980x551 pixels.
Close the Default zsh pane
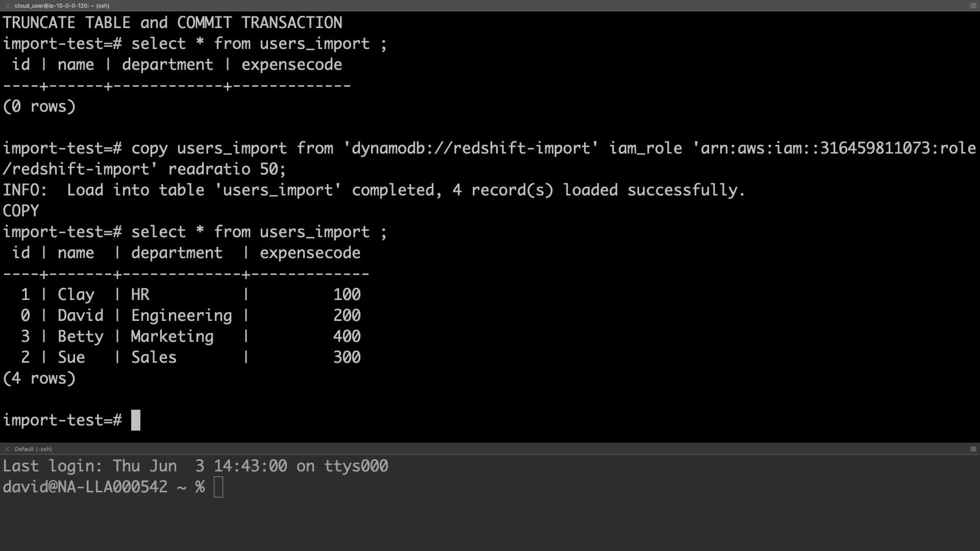[x=7, y=449]
